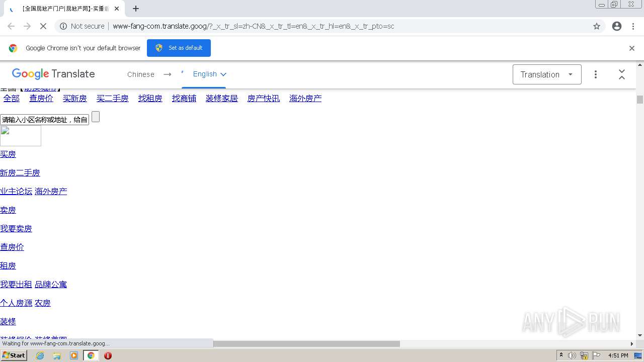Open the 业主论坛 link
This screenshot has width=644, height=362.
tap(16, 192)
